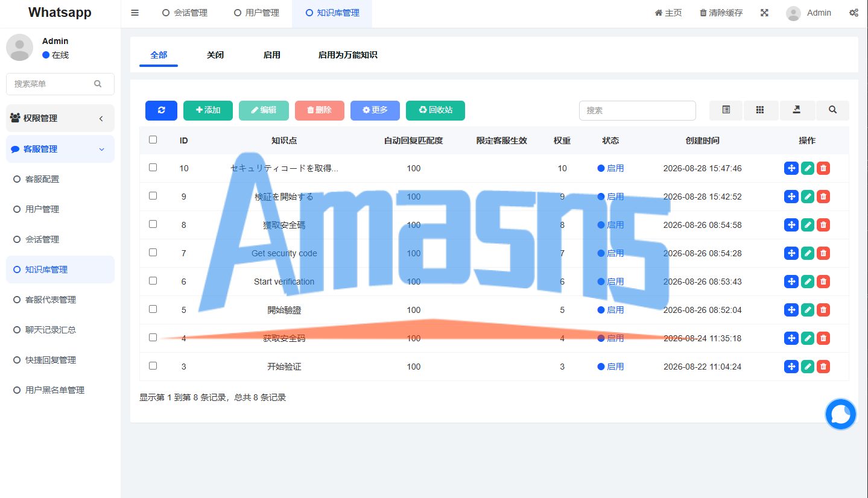Open the floating blue chat bubble

point(841,414)
